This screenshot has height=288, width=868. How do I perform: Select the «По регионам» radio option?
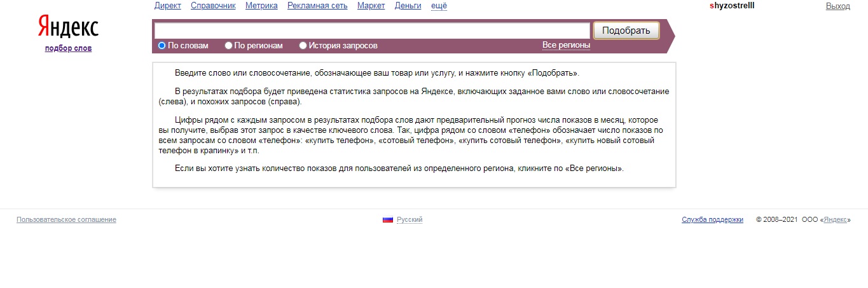tap(229, 46)
